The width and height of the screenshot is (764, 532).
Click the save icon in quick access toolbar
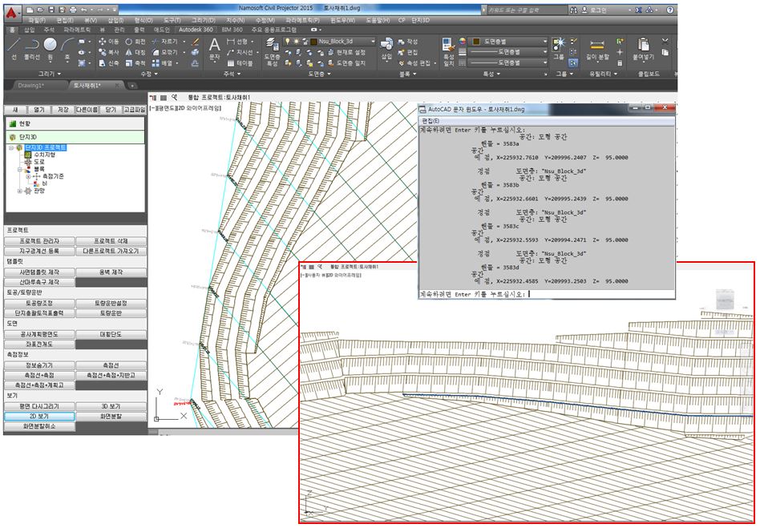tap(51, 10)
